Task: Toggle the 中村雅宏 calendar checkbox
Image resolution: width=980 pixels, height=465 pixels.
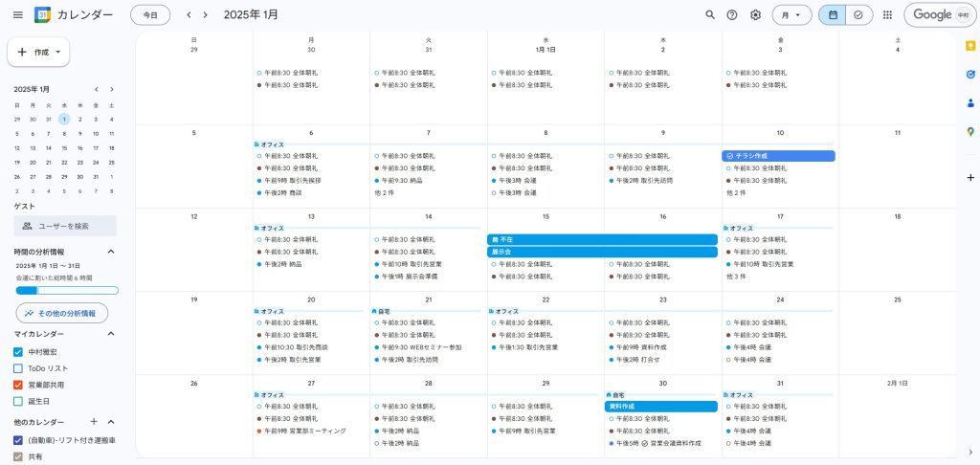Action: [x=18, y=352]
